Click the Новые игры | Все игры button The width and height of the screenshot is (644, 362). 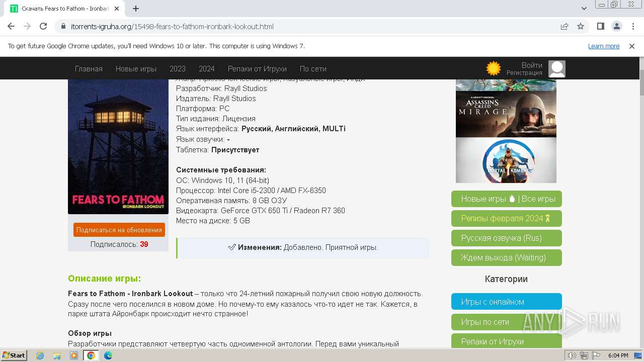[507, 199]
